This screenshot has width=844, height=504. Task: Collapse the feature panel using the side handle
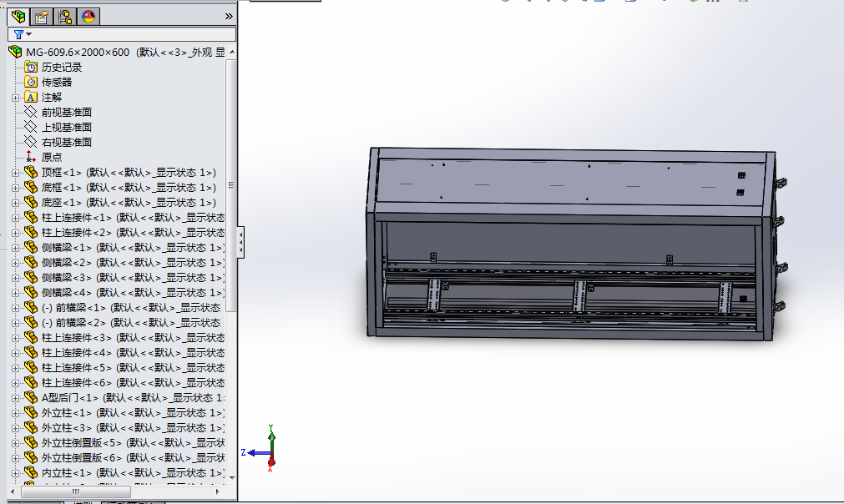tap(240, 243)
